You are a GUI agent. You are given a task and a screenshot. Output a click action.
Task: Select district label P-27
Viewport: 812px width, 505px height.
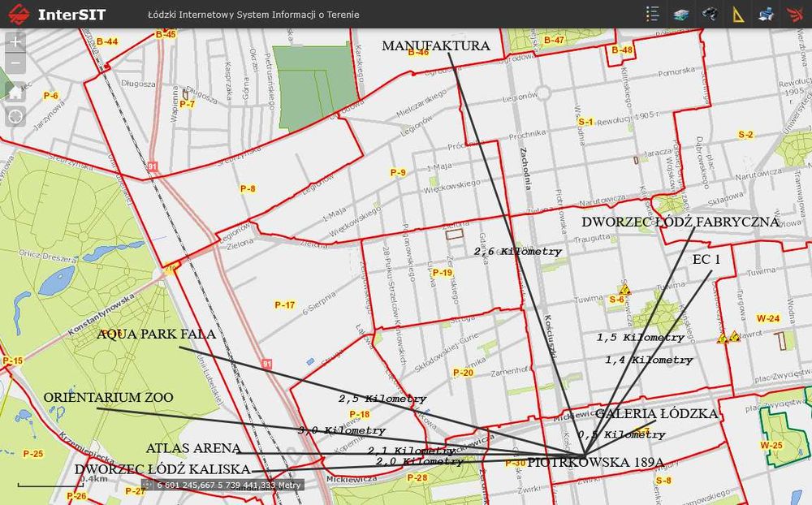coord(135,490)
